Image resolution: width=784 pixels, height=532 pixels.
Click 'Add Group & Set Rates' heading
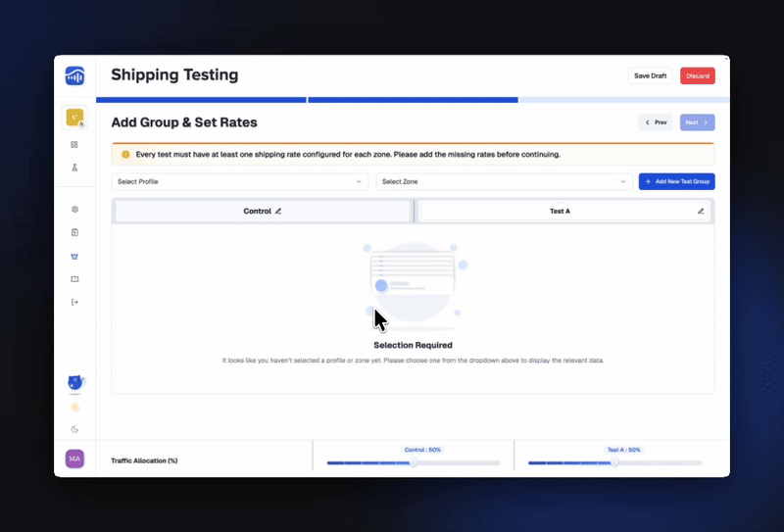coord(184,122)
